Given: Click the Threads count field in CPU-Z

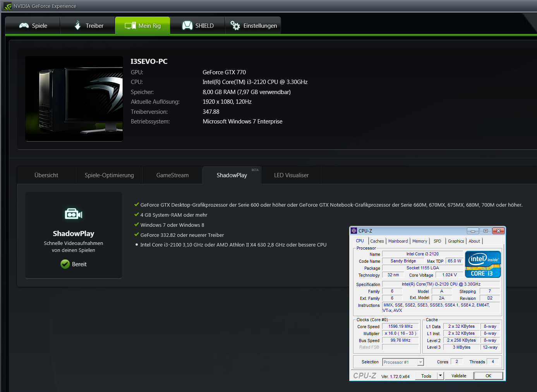Looking at the screenshot, I should (493, 362).
